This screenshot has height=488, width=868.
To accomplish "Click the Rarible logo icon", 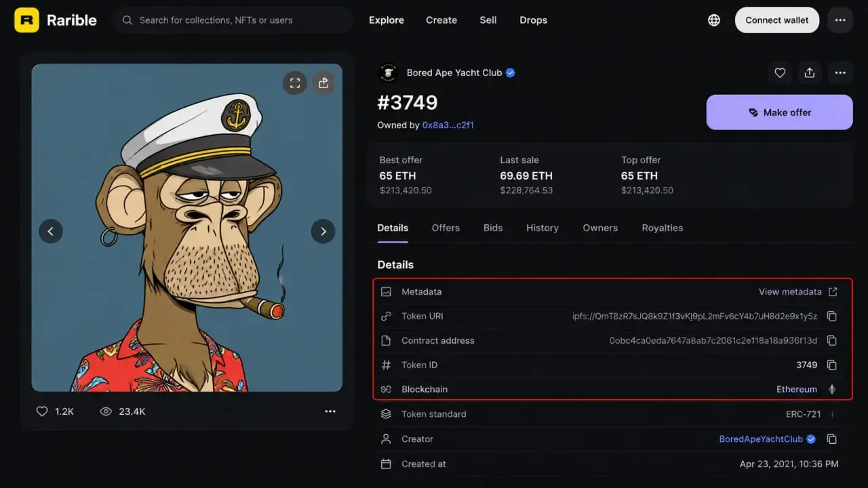I will tap(26, 20).
